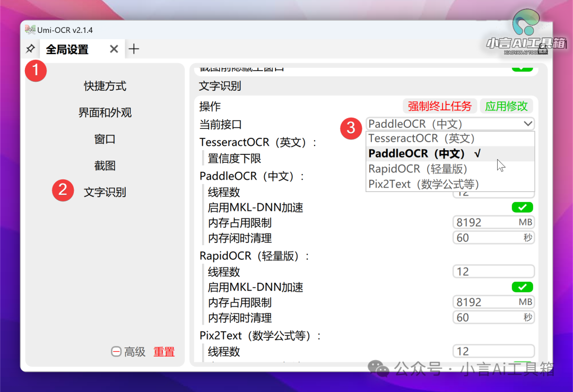
Task: Click the Pix2Text（数学公式等）： section label
Action: (x=261, y=336)
